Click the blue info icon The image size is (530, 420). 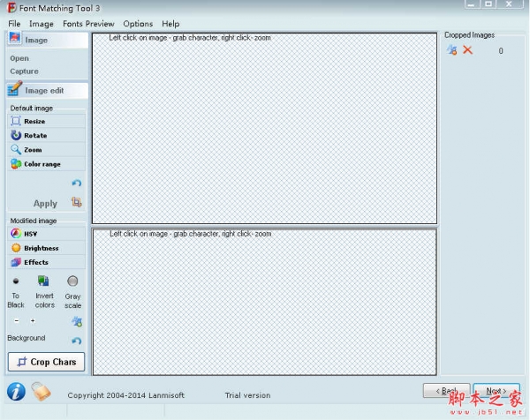tap(16, 392)
